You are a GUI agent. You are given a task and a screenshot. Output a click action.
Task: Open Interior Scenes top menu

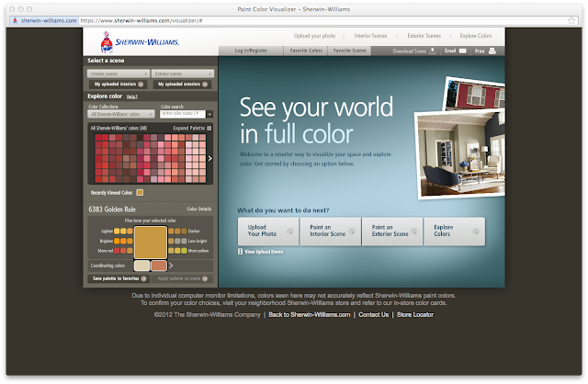[370, 36]
